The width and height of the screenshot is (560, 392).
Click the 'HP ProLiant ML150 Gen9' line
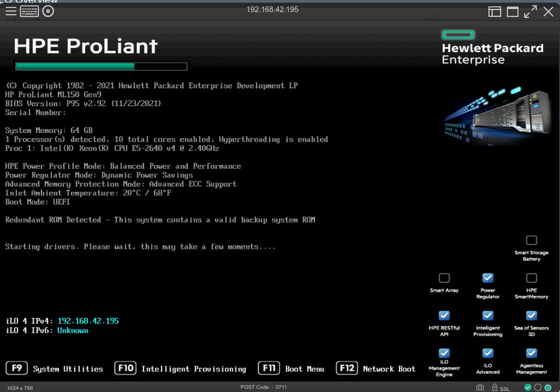tap(53, 94)
